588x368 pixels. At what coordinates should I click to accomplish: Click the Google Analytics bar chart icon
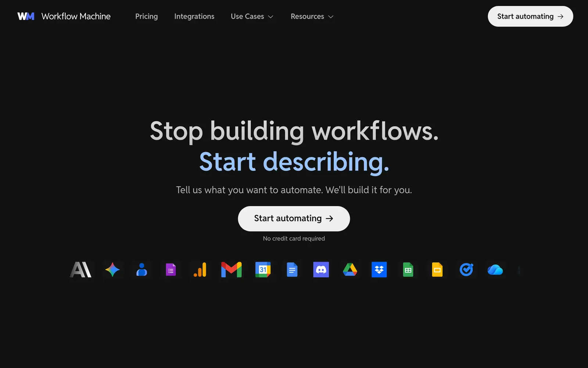pyautogui.click(x=200, y=270)
